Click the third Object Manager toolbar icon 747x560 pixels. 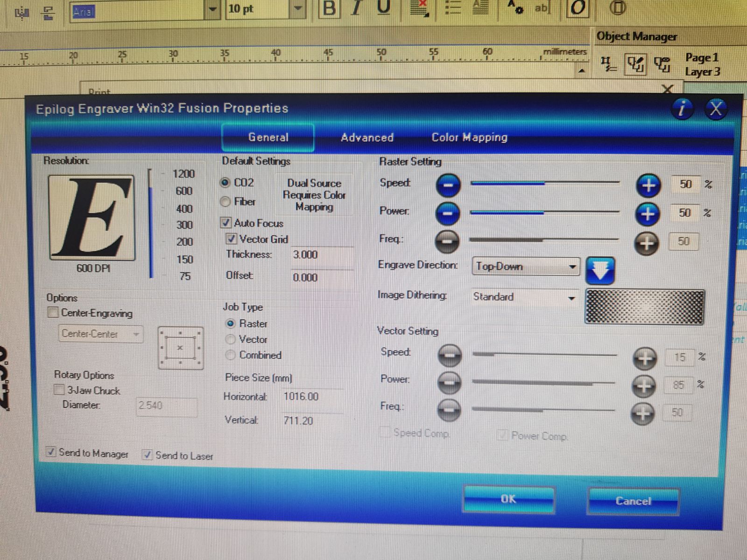(x=662, y=64)
